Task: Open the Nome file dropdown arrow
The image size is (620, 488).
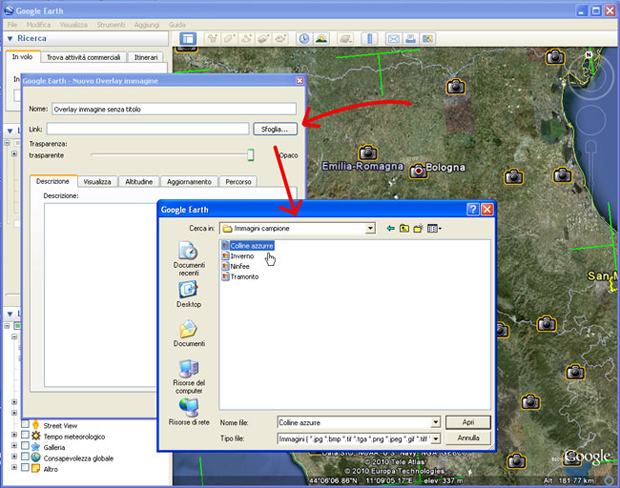Action: click(x=435, y=422)
